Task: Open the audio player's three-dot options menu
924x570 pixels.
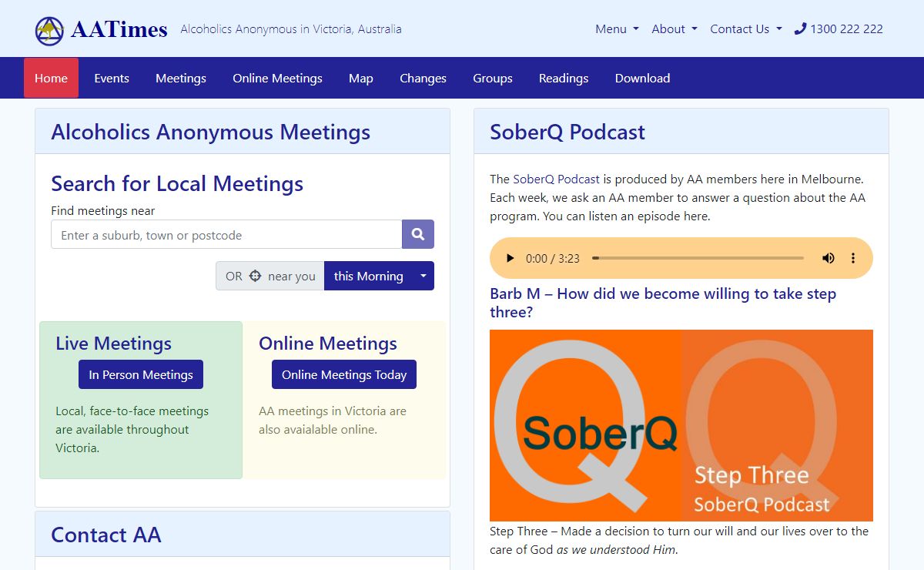Action: coord(853,258)
